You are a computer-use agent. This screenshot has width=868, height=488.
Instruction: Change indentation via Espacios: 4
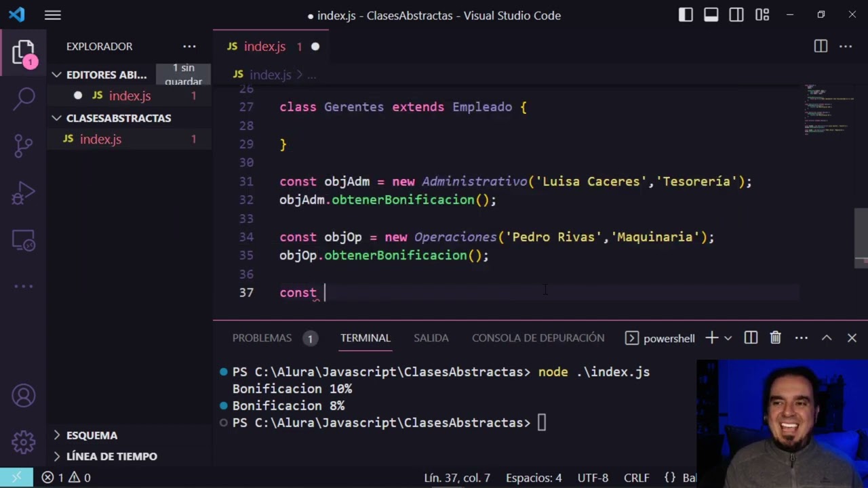point(534,478)
